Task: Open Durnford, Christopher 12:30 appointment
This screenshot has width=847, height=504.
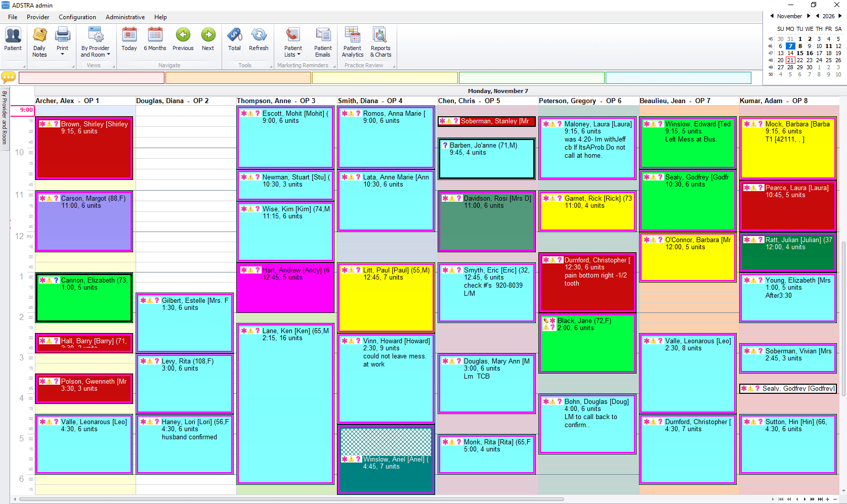Action: (587, 283)
